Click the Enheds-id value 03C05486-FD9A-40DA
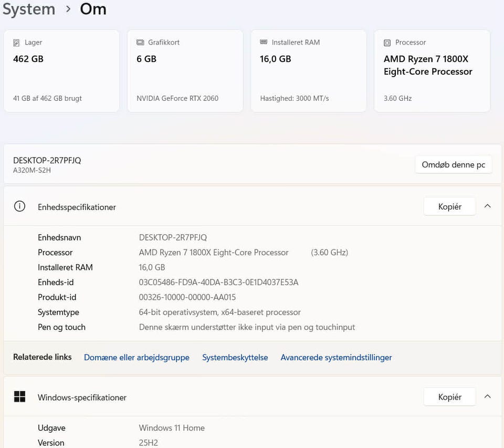Viewport: 504px width, 448px height. click(x=218, y=283)
